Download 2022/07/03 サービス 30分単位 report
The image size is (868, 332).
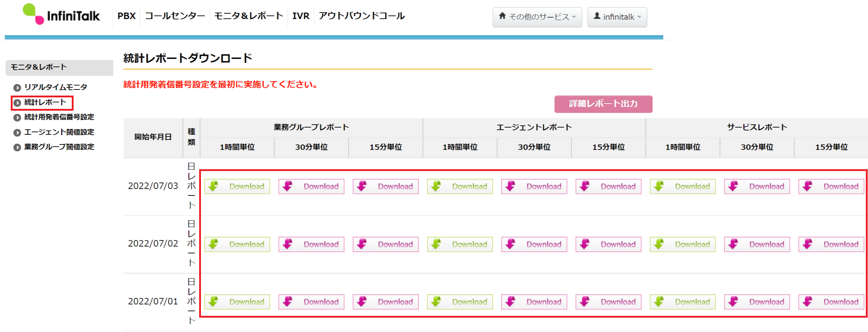click(x=757, y=186)
